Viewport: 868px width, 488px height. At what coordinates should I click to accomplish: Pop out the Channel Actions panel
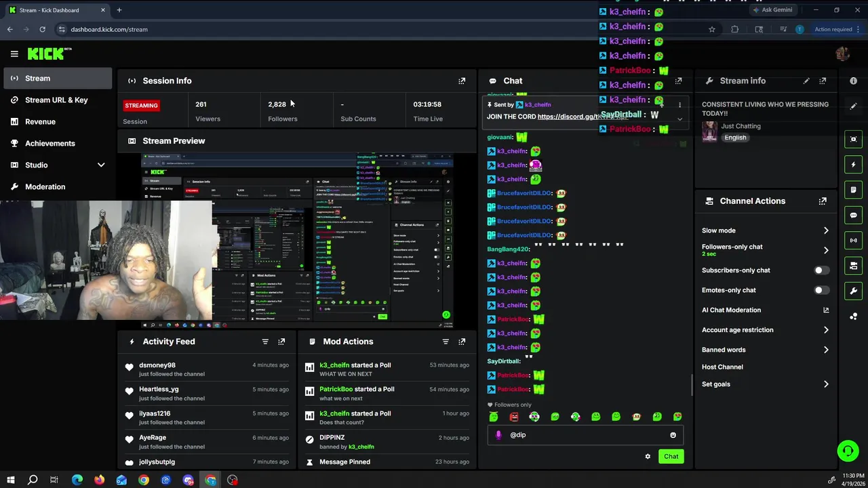coord(823,201)
